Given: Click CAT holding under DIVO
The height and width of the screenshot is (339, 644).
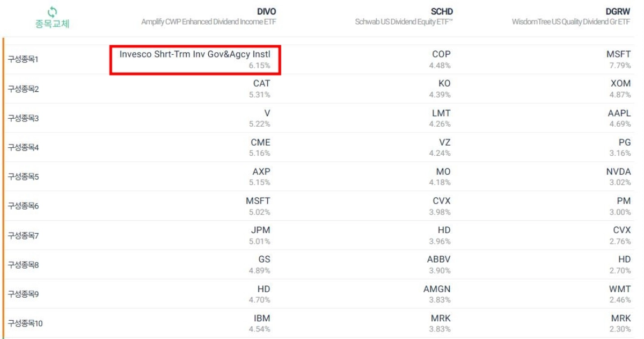Looking at the screenshot, I should click(x=262, y=84).
